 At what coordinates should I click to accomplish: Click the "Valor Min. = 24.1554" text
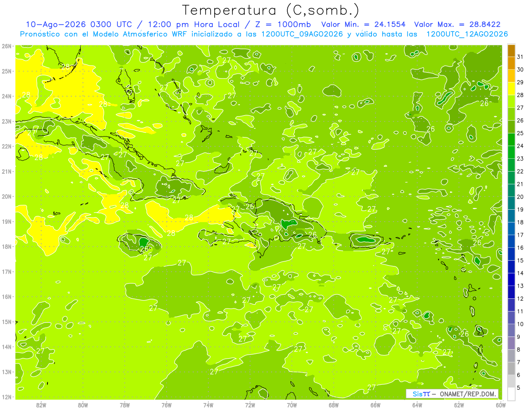(x=364, y=24)
